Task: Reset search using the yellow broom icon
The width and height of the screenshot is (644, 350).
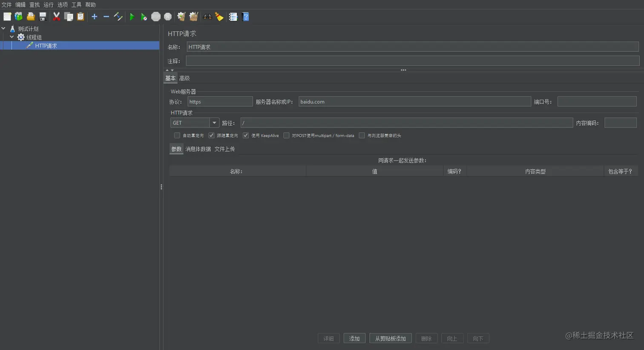Action: coord(219,17)
